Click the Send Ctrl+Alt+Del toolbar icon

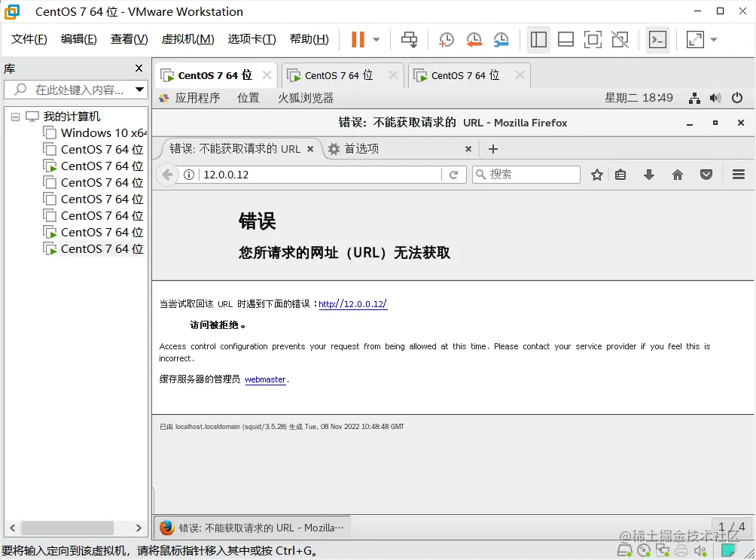tap(410, 40)
